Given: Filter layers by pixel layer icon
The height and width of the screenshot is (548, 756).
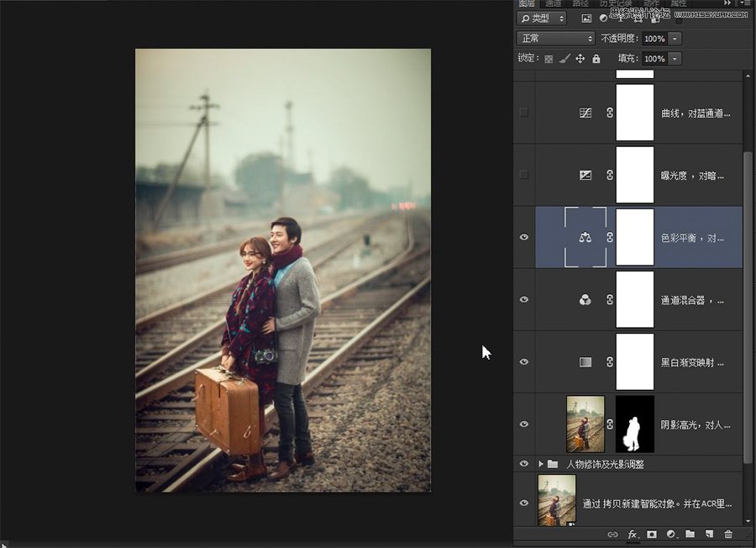Looking at the screenshot, I should [586, 18].
